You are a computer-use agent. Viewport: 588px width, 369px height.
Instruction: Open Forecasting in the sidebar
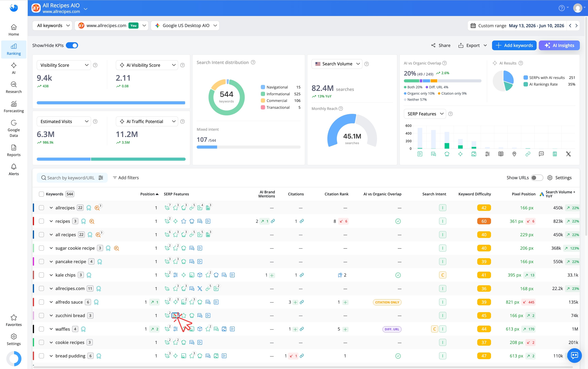pos(14,107)
